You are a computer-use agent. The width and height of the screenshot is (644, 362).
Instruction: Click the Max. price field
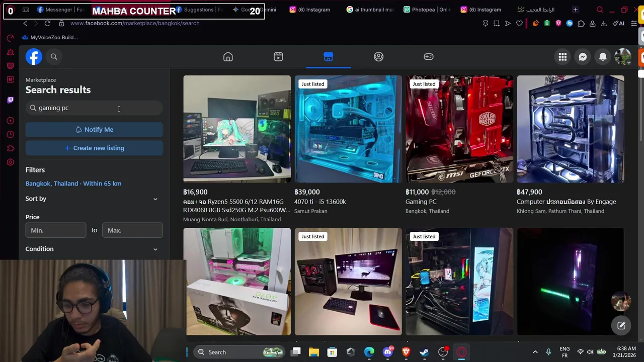[x=132, y=230]
